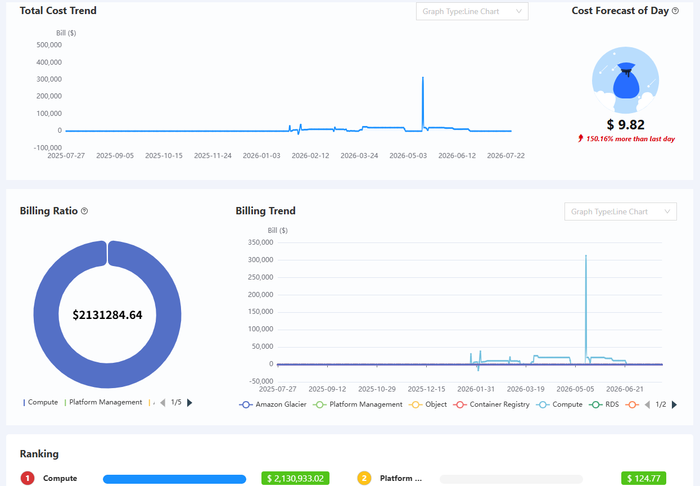Click red upward trend arrow icon
Image resolution: width=700 pixels, height=486 pixels.
580,138
